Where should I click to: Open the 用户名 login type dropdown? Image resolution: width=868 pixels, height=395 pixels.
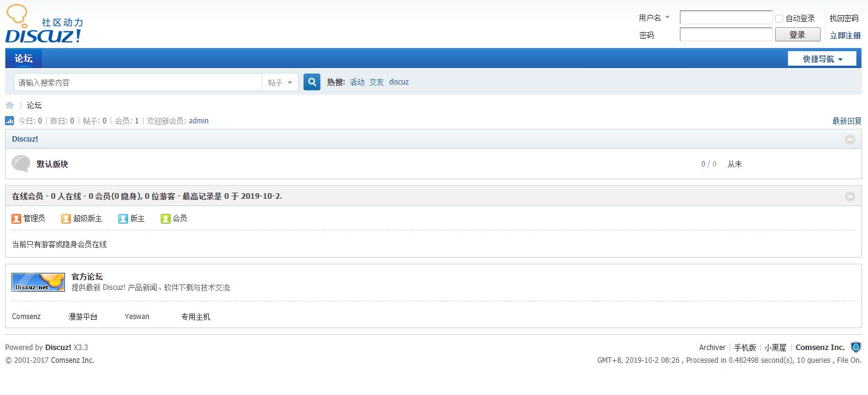click(x=654, y=18)
